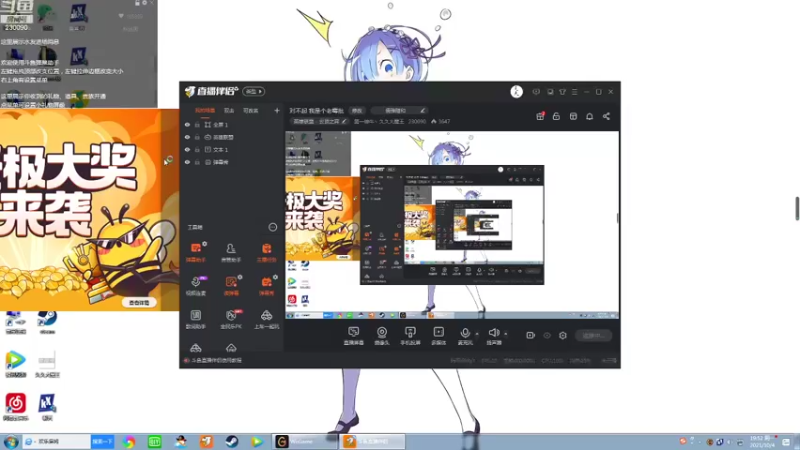
Task: Mute the speaker in the bottom toolbar
Action: tap(493, 336)
